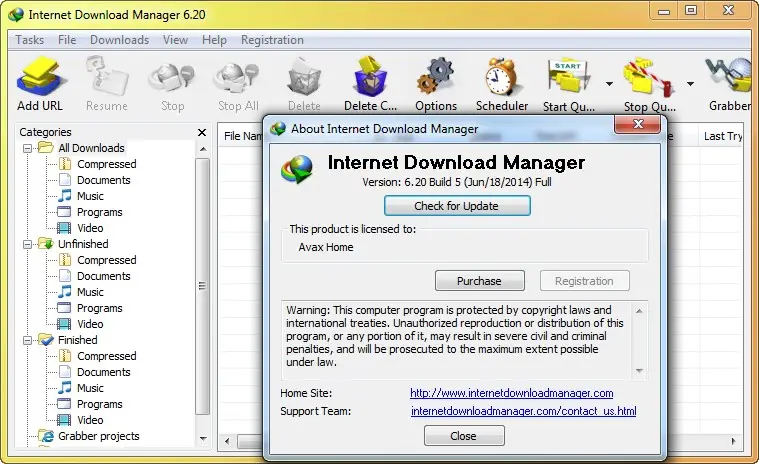This screenshot has width=759, height=464.
Task: Click the download list right scroll arrow
Action: 733,441
